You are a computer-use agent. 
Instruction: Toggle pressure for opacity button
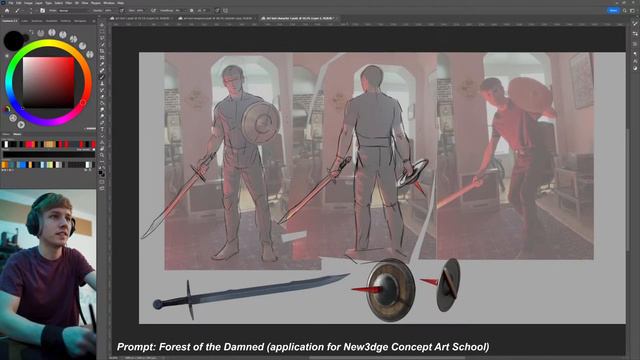122,11
